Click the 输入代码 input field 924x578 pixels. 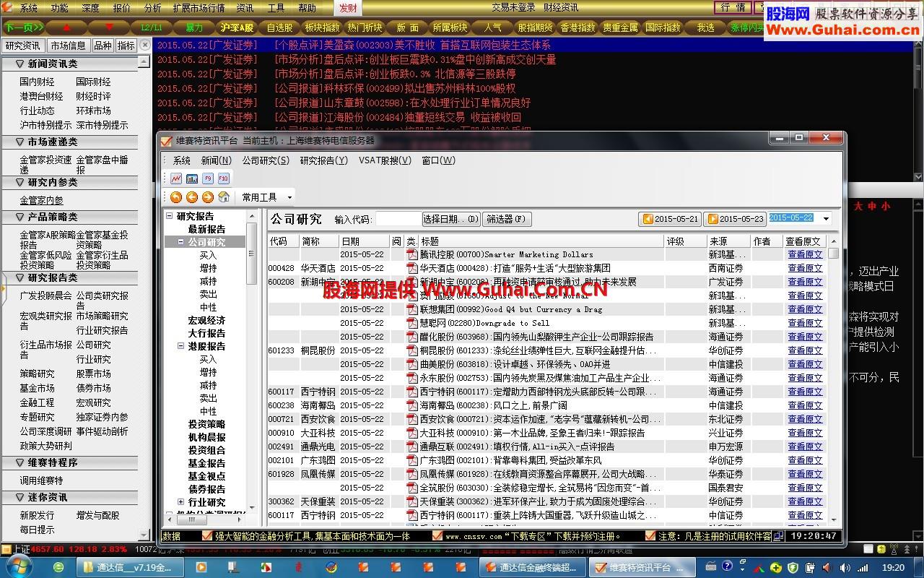pos(398,219)
